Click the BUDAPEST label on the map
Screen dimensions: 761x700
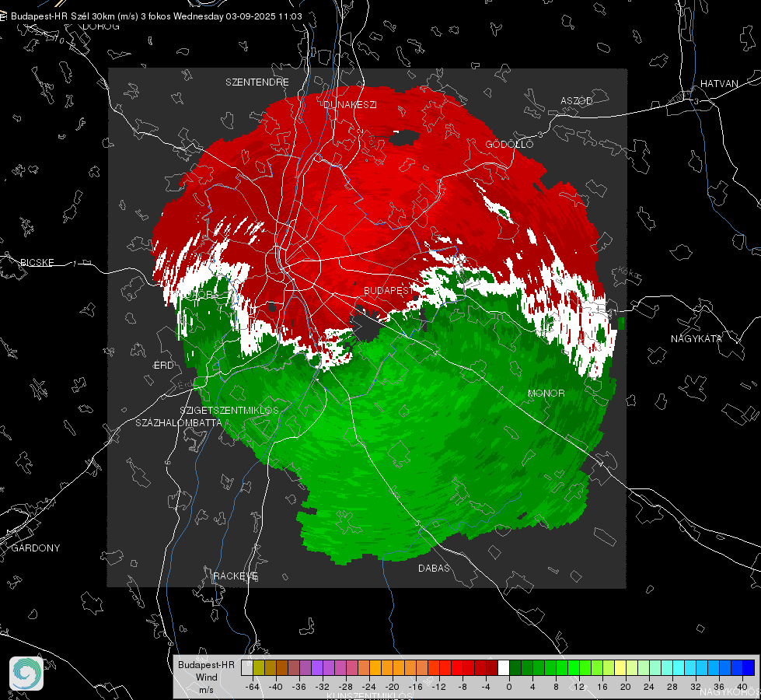[388, 290]
